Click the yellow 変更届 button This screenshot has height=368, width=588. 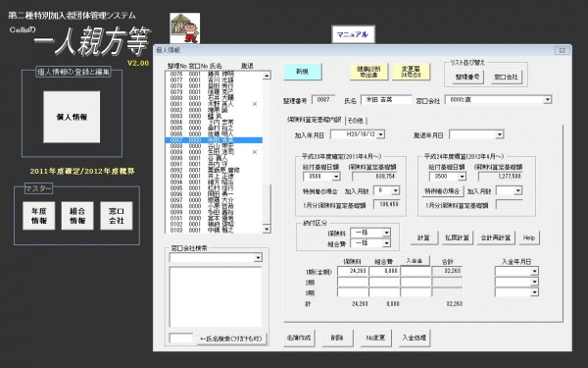[411, 72]
